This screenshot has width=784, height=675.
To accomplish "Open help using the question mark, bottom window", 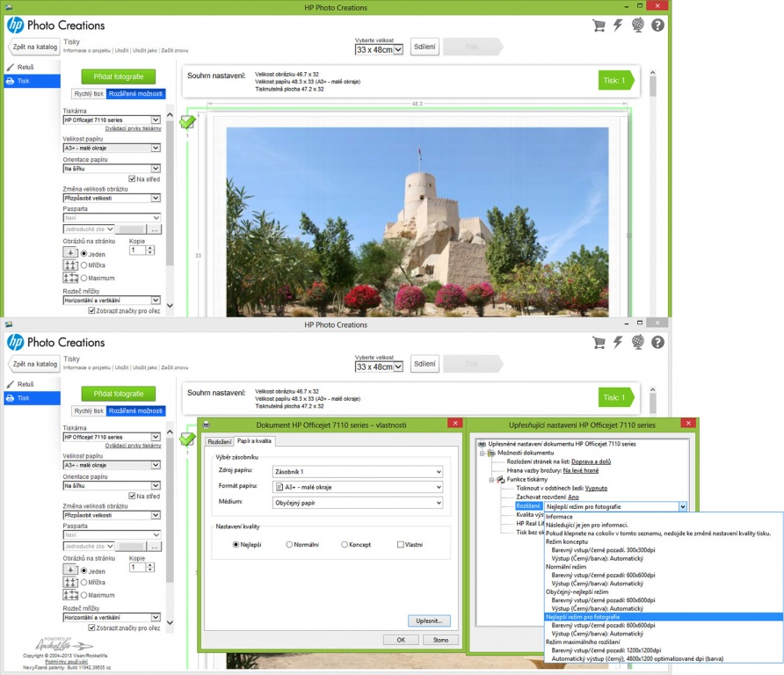I will click(x=658, y=343).
